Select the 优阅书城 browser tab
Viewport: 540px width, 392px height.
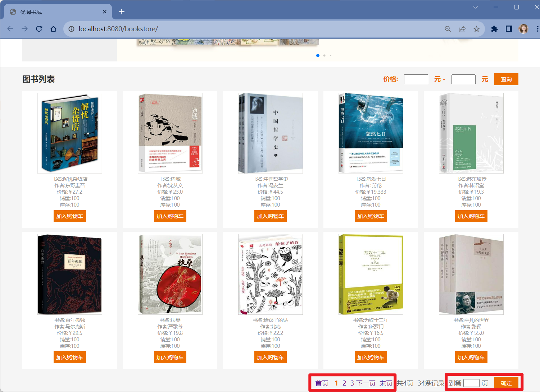(58, 12)
